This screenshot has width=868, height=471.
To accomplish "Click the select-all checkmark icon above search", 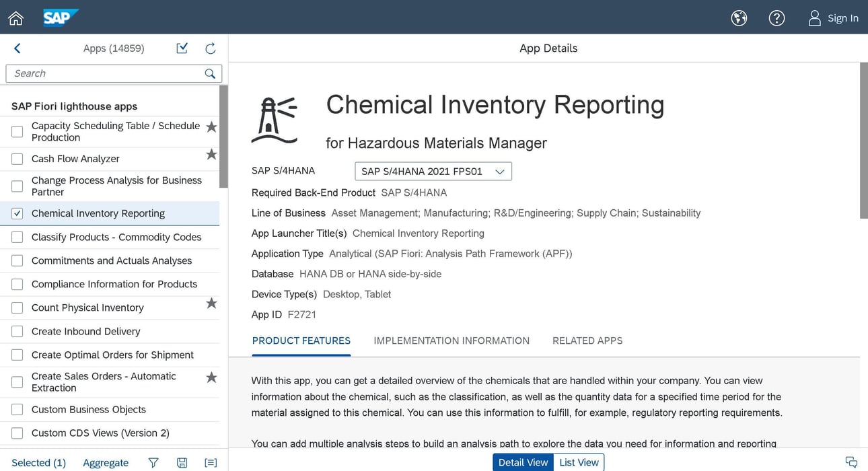I will 182,48.
